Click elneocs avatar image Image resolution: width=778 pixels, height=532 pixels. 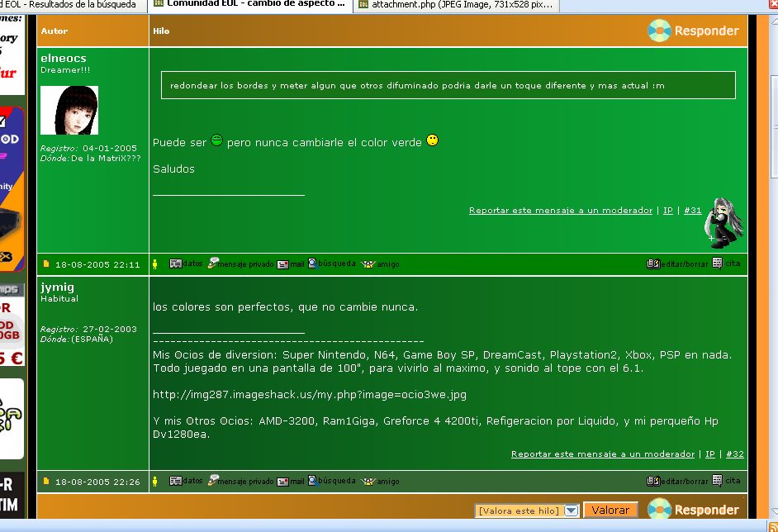click(x=69, y=110)
